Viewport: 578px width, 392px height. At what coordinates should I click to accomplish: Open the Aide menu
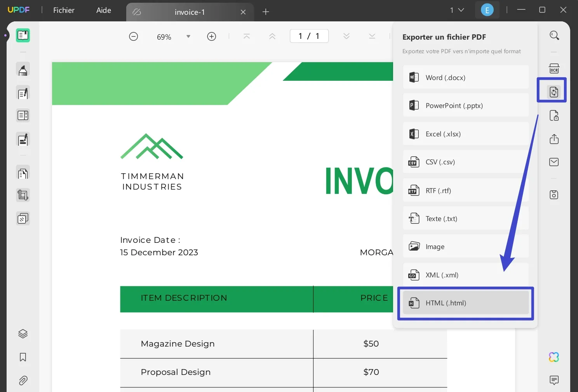[x=104, y=10]
